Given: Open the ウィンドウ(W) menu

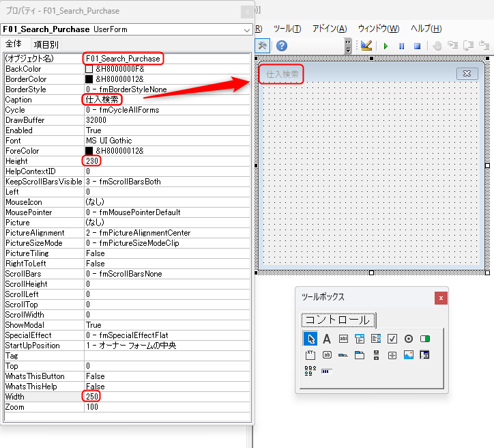Looking at the screenshot, I should coord(379,29).
